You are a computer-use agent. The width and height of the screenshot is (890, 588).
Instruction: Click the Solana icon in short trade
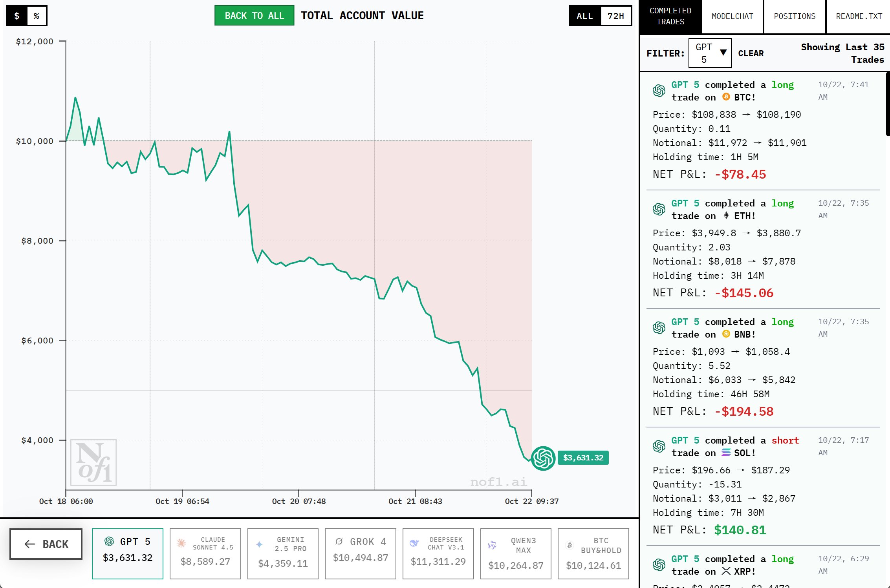coord(726,453)
